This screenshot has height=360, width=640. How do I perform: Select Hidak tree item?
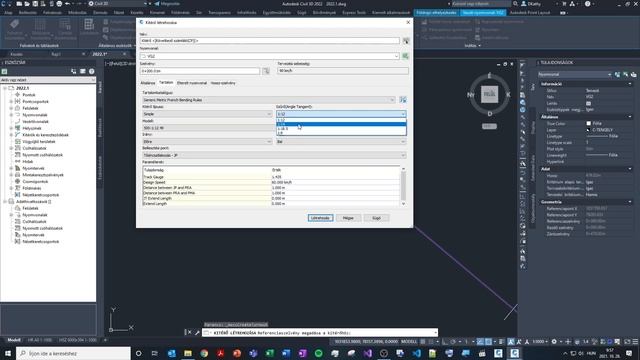(28, 162)
